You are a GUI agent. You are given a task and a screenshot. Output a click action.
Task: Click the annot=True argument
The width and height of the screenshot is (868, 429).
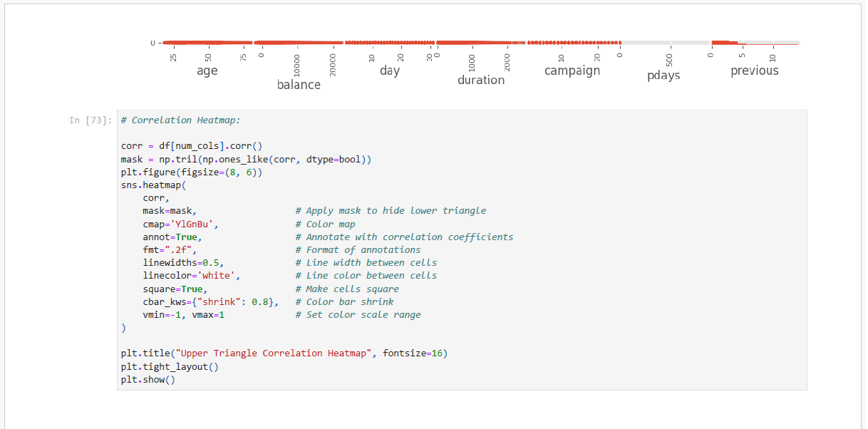pos(172,237)
